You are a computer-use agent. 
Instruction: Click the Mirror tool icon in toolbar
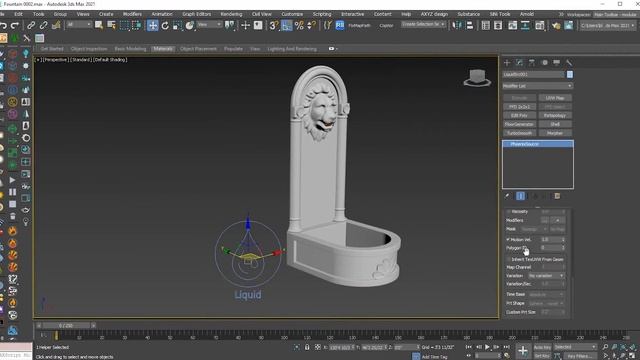(x=457, y=25)
